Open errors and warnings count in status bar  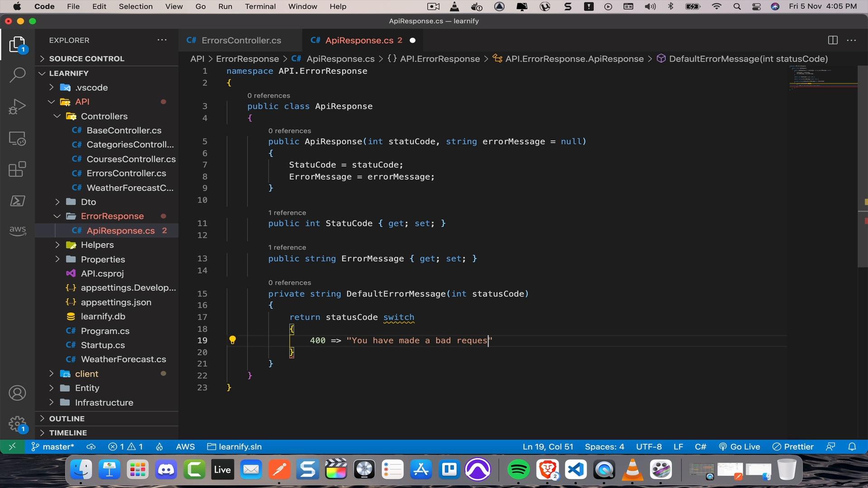coord(126,446)
